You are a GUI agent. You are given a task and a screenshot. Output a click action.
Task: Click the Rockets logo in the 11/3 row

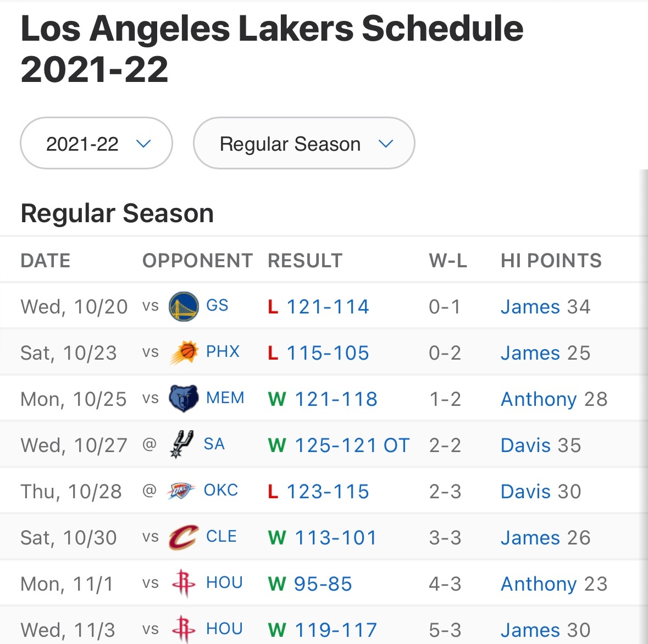coord(183,629)
